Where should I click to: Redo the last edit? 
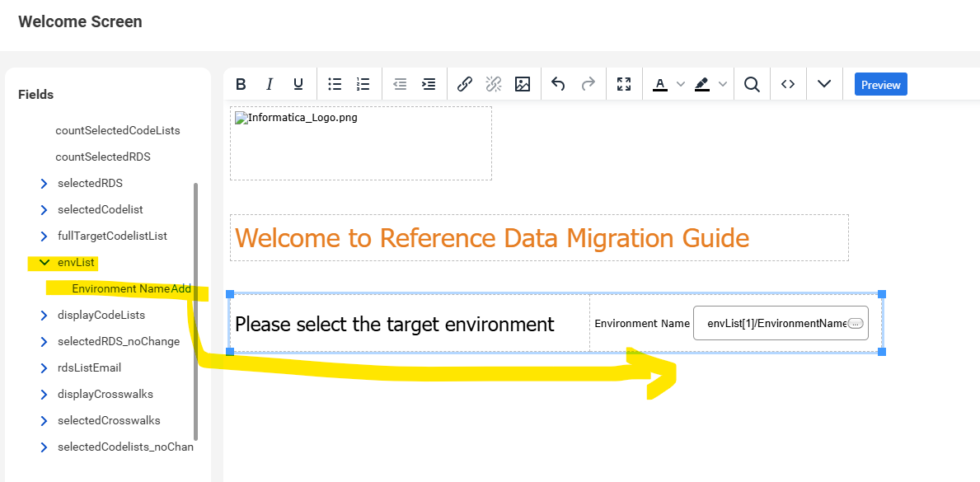tap(588, 84)
